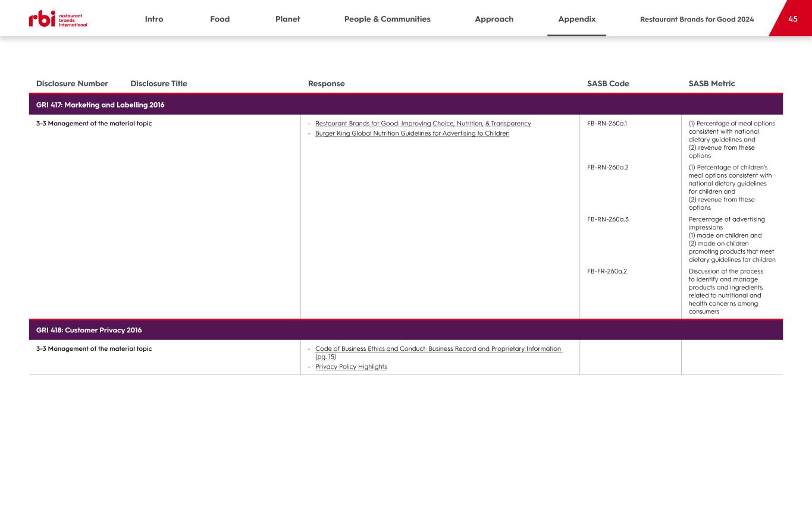Click the GRI 418 Customer Privacy header
812x522 pixels.
click(89, 330)
